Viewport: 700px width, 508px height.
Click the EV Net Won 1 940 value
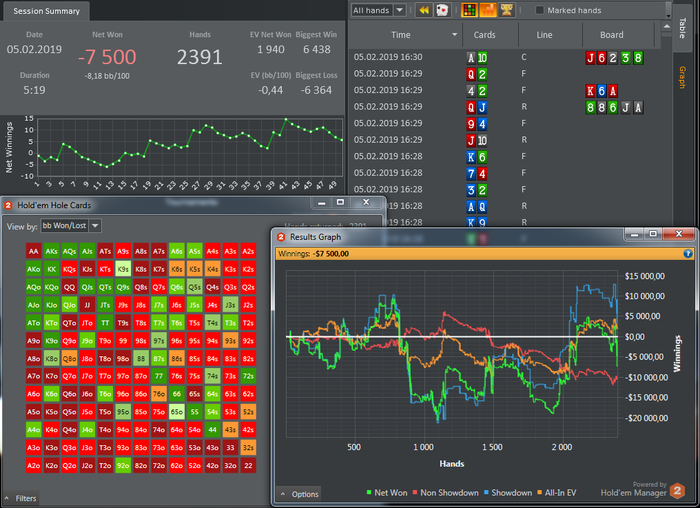coord(271,49)
